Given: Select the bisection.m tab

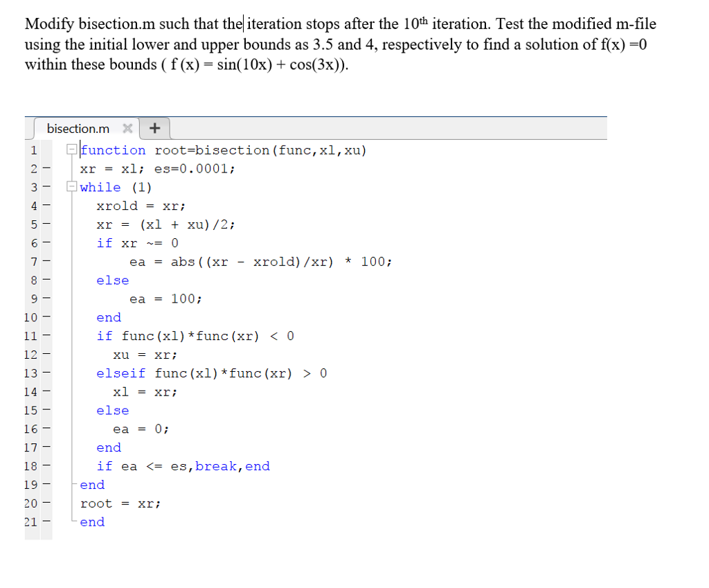Looking at the screenshot, I should [78, 128].
